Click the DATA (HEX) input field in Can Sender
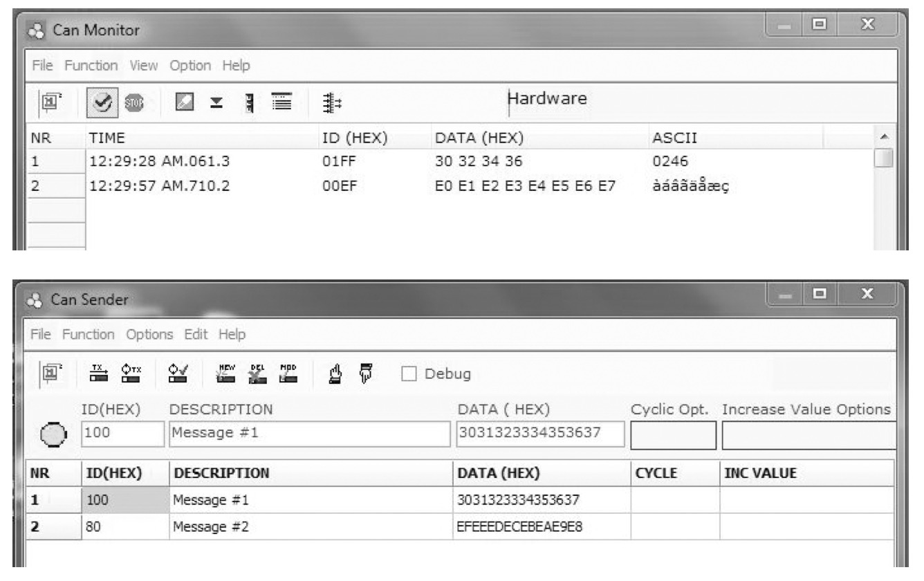Viewport: 924px width, 581px height. 539,434
